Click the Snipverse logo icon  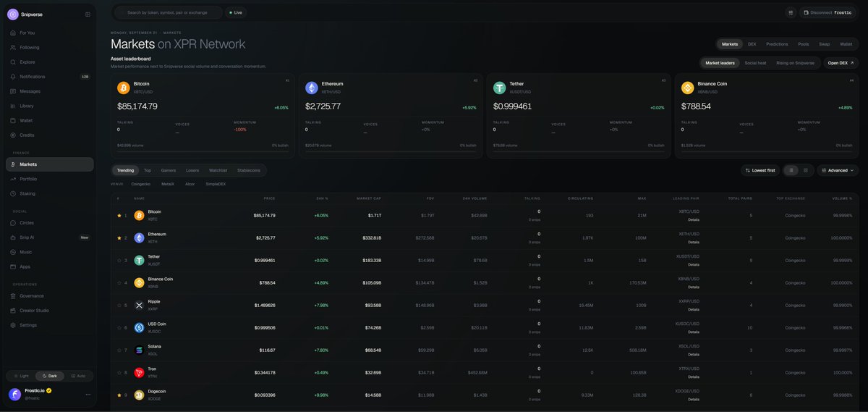tap(13, 14)
